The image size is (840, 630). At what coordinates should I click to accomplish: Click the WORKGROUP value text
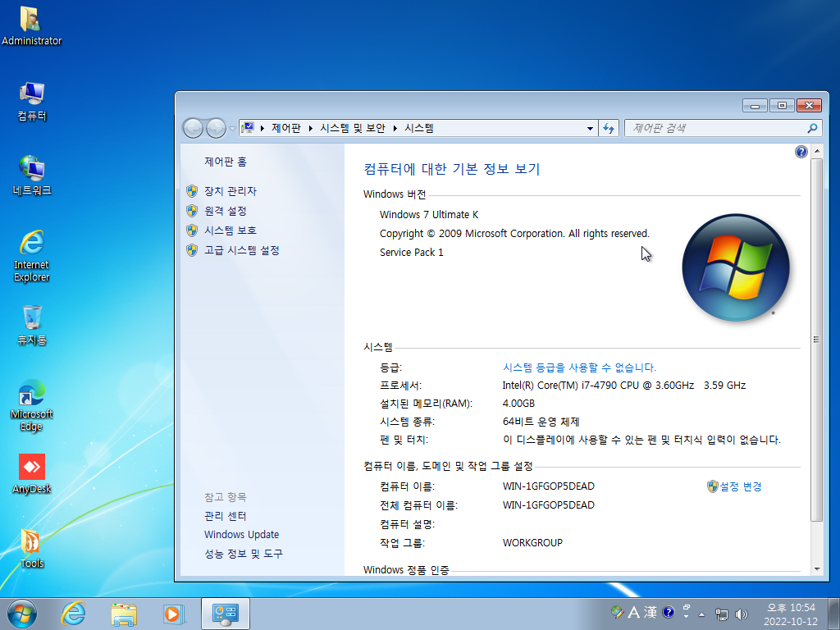pyautogui.click(x=532, y=543)
